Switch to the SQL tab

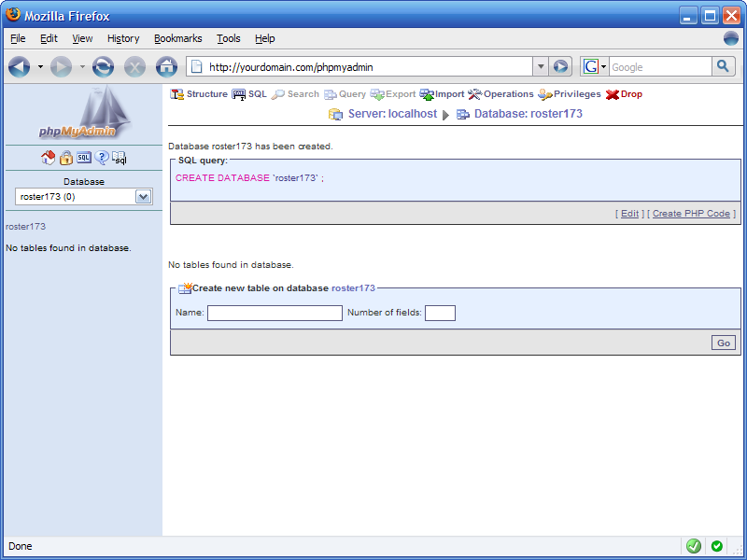coord(249,94)
